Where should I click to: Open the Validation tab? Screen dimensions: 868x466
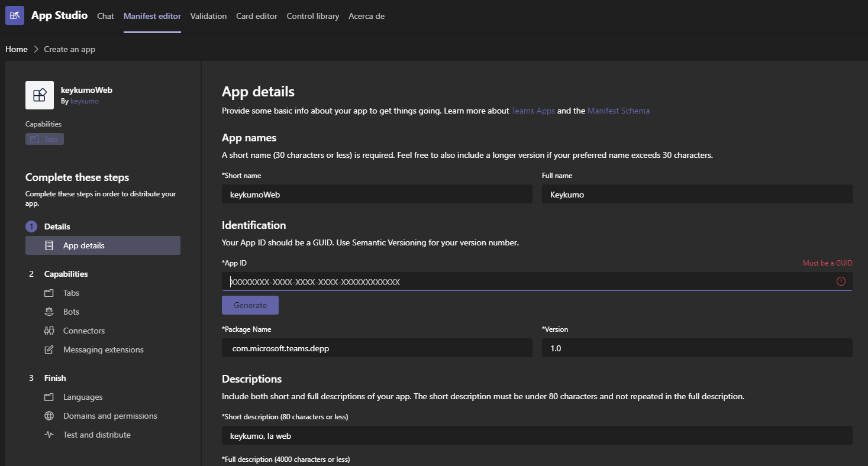click(x=208, y=16)
